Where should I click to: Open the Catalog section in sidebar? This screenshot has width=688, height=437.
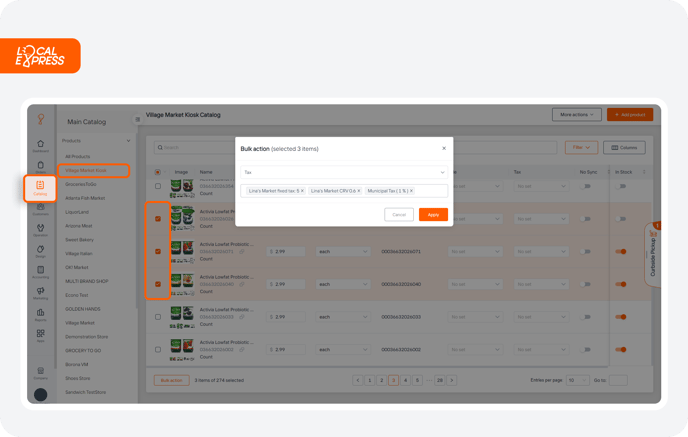40,188
